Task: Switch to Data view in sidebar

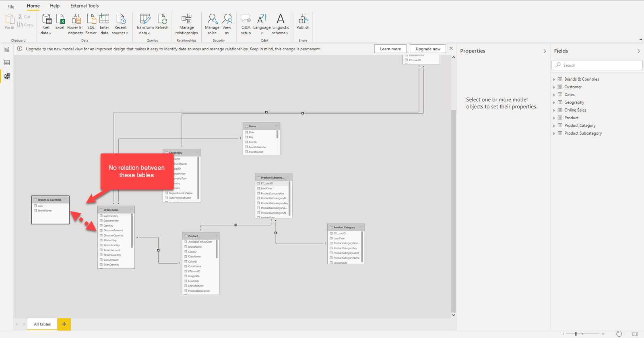Action: click(x=7, y=63)
